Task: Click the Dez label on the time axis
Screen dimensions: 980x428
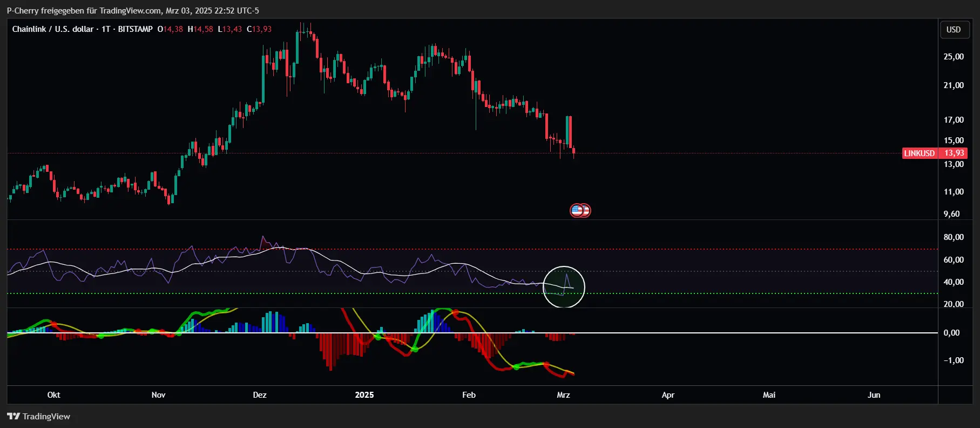Action: (260, 395)
